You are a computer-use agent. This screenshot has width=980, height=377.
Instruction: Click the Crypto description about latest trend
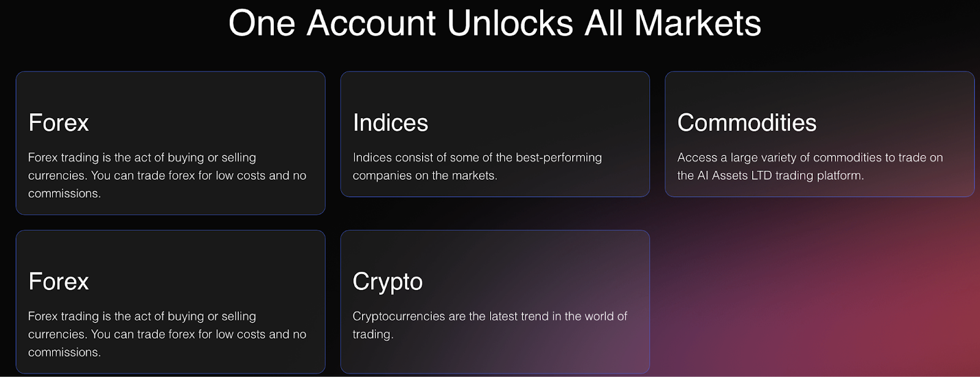489,325
